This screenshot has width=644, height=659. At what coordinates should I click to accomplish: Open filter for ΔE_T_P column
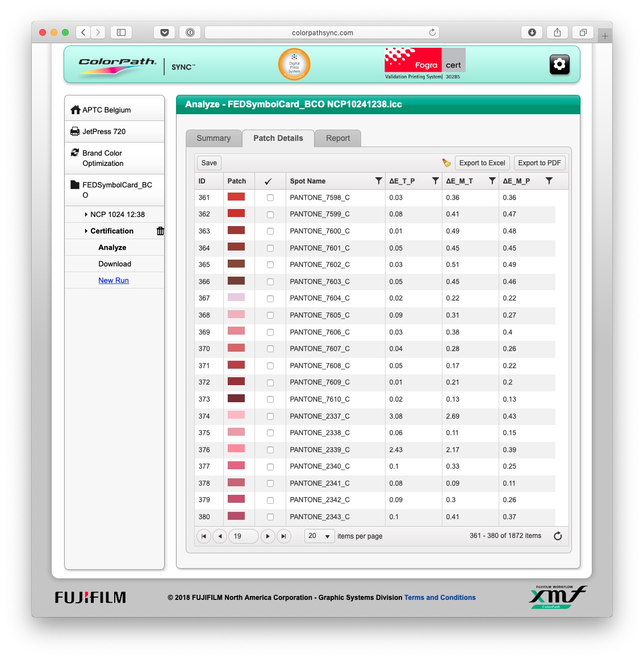435,181
